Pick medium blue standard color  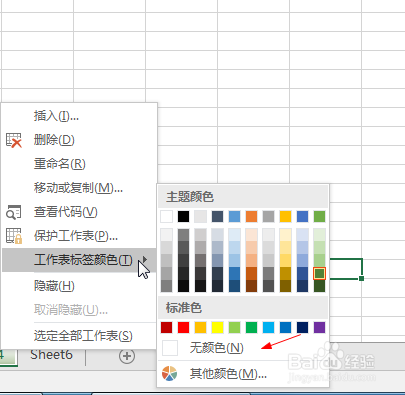[286, 327]
